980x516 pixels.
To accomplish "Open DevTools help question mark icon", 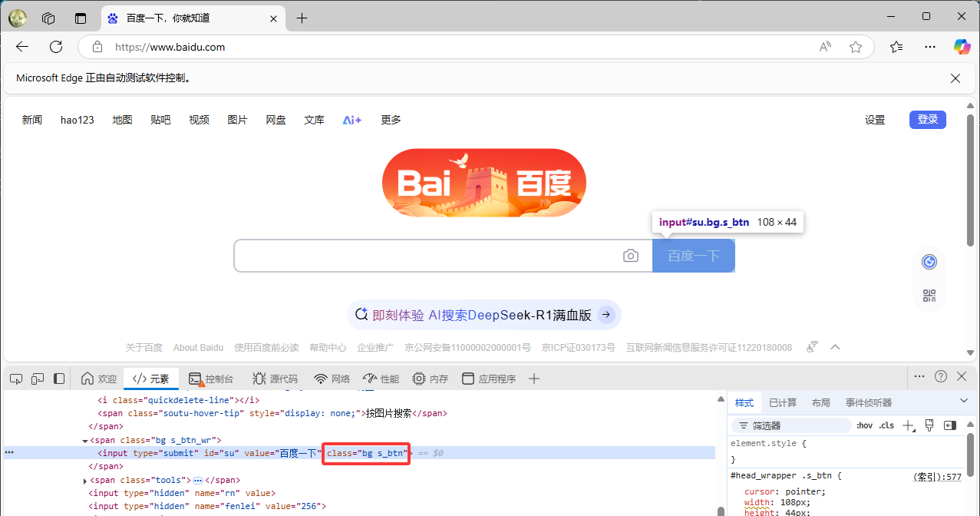I will click(941, 376).
